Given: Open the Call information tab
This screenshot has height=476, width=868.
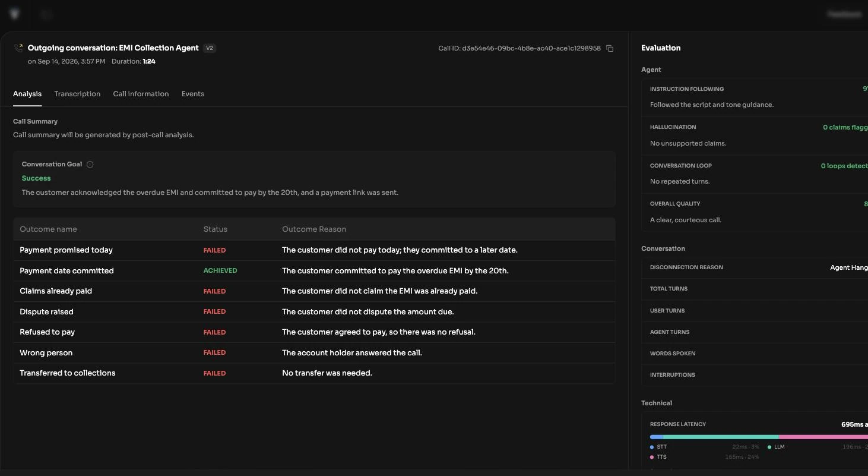Looking at the screenshot, I should pyautogui.click(x=141, y=94).
